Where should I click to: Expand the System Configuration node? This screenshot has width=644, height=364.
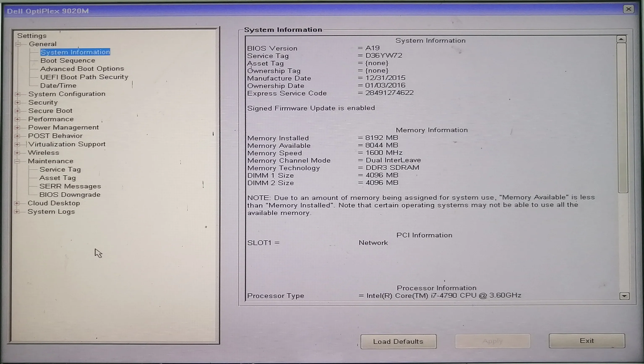[17, 94]
